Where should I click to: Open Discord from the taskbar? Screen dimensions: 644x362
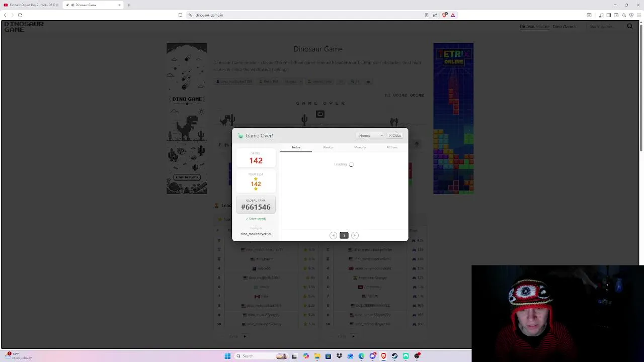tap(373, 356)
